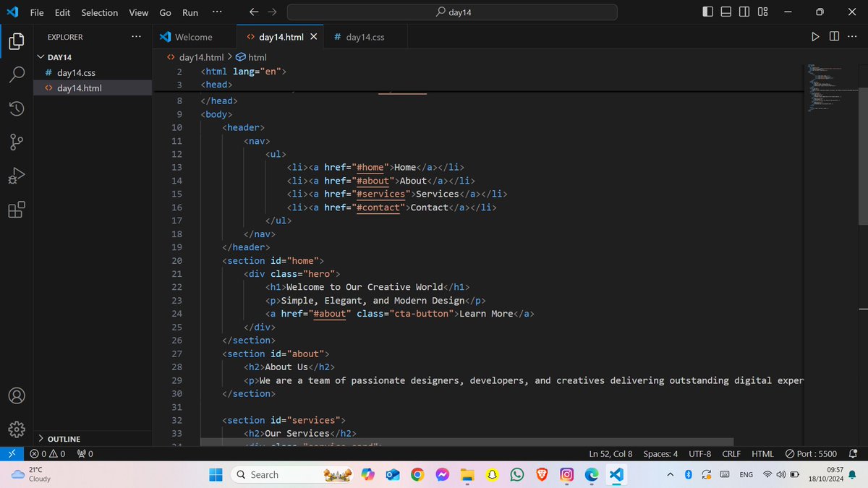Open the Edit menu
Viewport: 868px width, 488px height.
[x=62, y=12]
